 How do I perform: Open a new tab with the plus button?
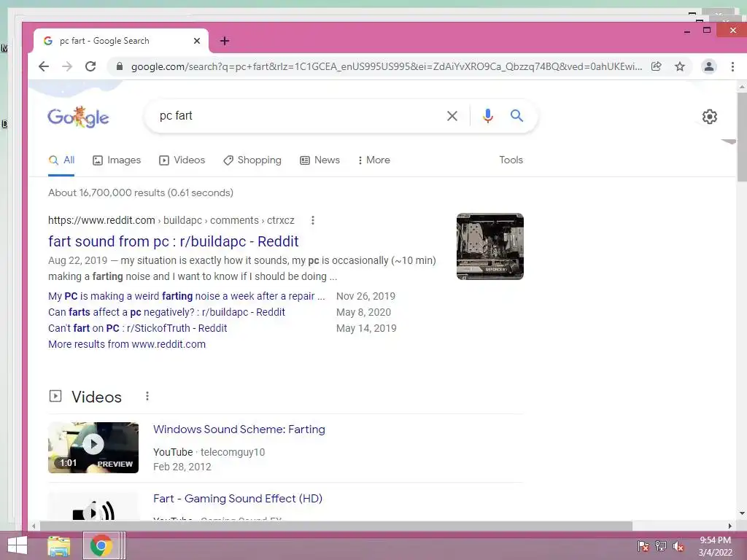point(225,41)
